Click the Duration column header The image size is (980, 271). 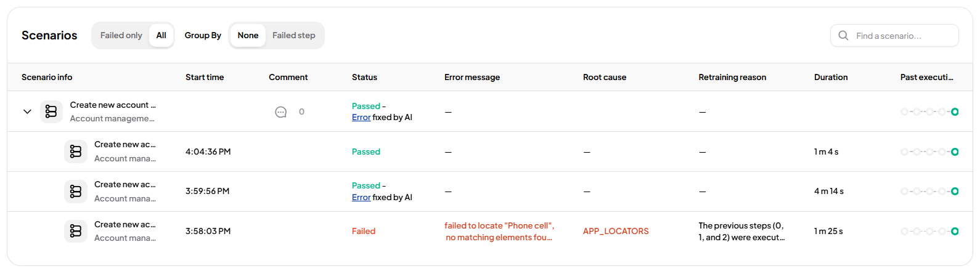click(830, 78)
